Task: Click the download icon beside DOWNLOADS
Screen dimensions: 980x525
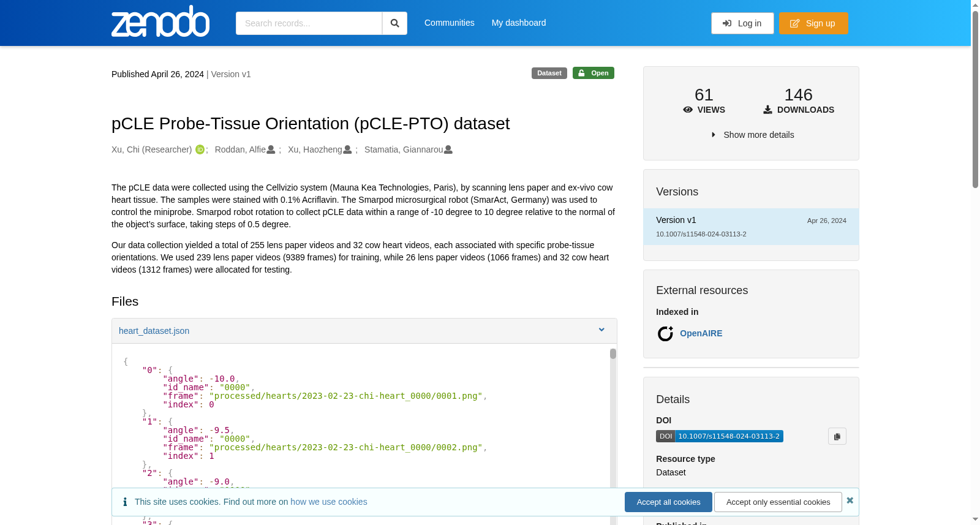Action: pos(767,110)
